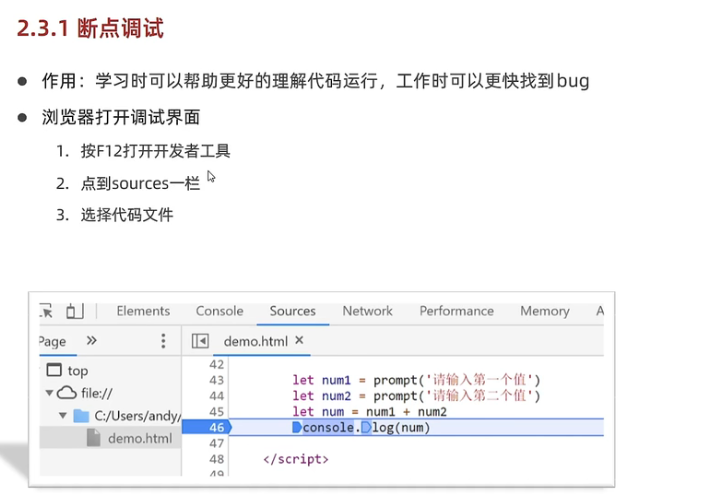
Task: Select the demo.html editor tab
Action: coord(255,342)
